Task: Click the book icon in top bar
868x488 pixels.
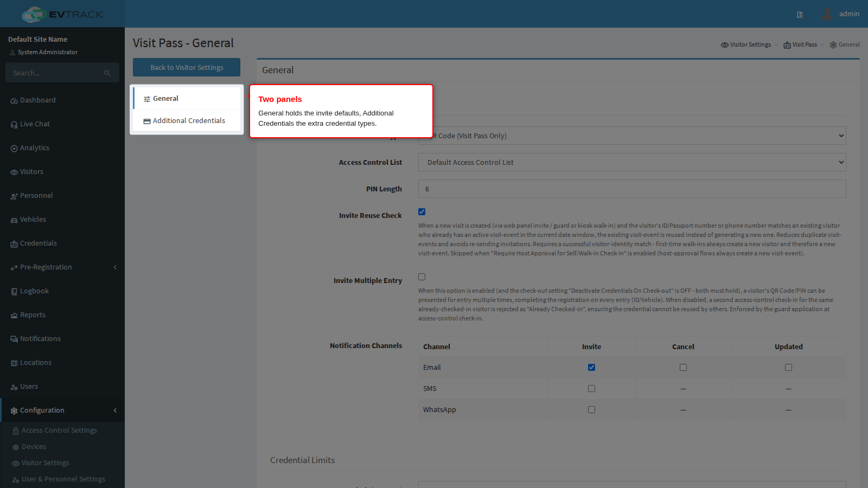Action: click(x=800, y=15)
